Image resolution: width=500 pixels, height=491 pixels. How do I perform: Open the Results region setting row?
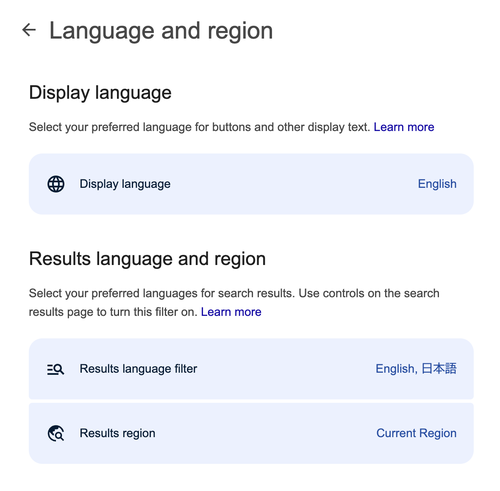251,433
